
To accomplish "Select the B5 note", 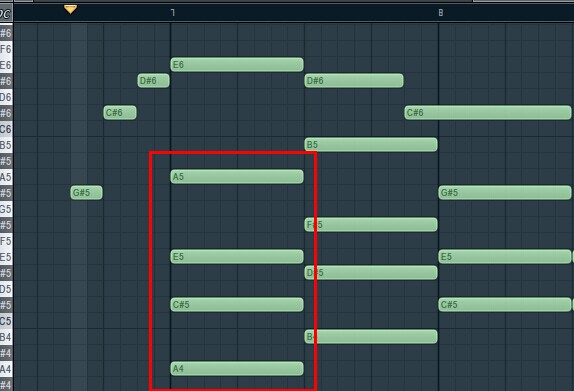I will [371, 145].
